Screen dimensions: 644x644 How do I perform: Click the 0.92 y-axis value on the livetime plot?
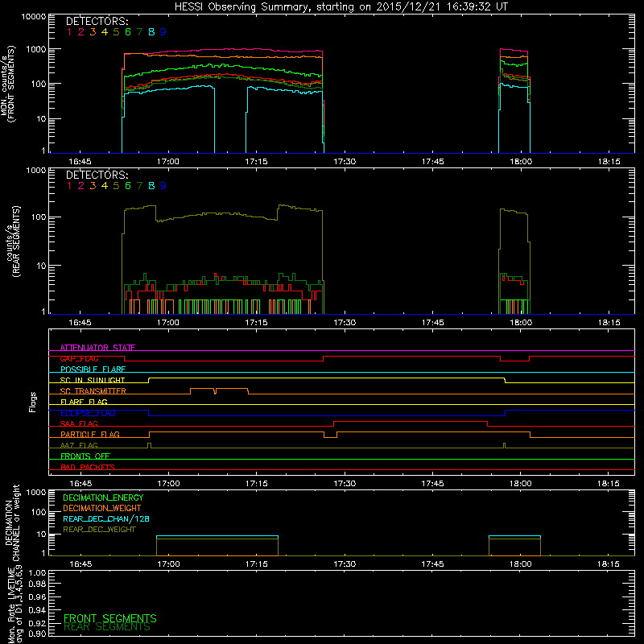click(37, 623)
